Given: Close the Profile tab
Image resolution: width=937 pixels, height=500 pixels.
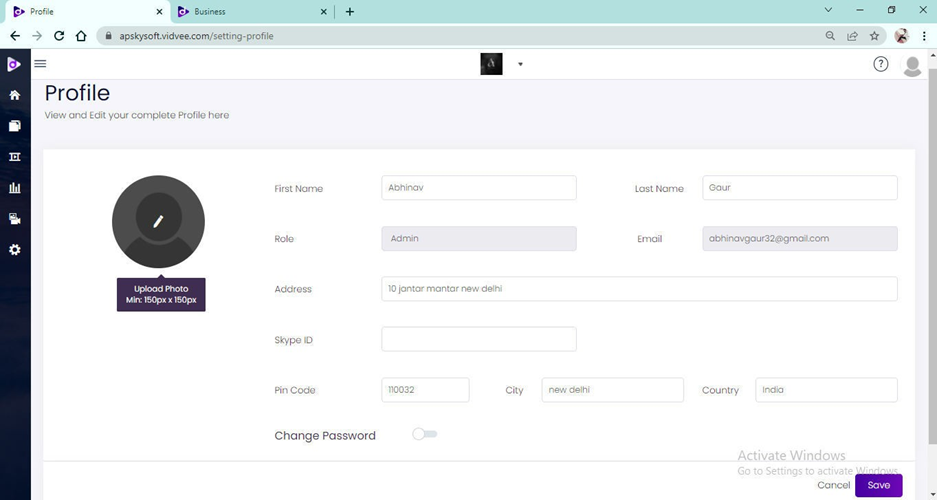Looking at the screenshot, I should coord(159,11).
